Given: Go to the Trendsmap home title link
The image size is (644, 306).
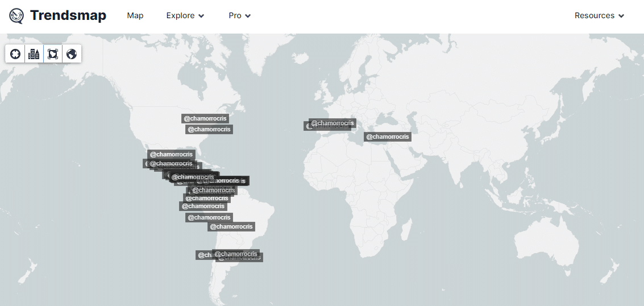Looking at the screenshot, I should (68, 15).
